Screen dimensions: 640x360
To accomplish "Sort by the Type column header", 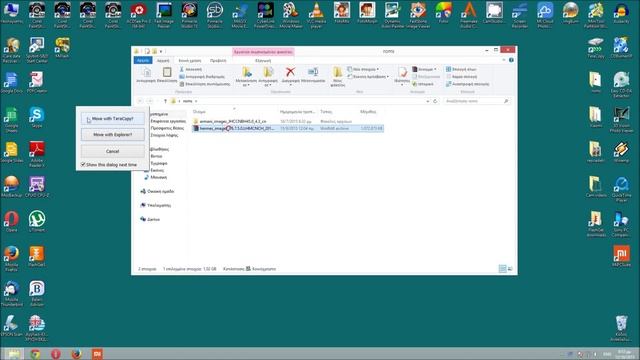I will (x=326, y=111).
